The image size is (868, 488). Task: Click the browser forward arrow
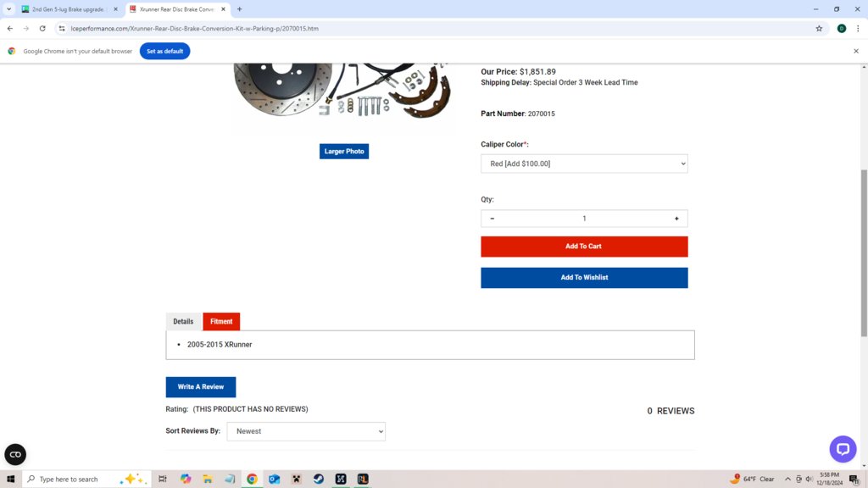tap(26, 28)
